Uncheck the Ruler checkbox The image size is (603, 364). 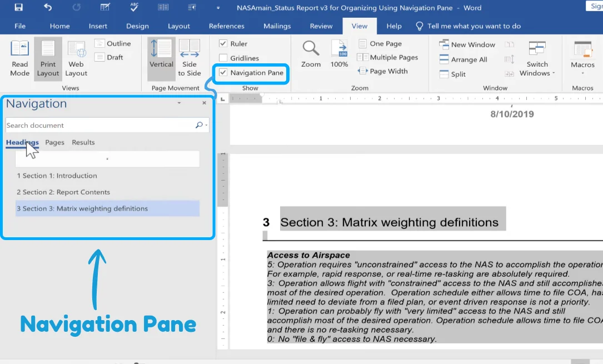coord(222,43)
